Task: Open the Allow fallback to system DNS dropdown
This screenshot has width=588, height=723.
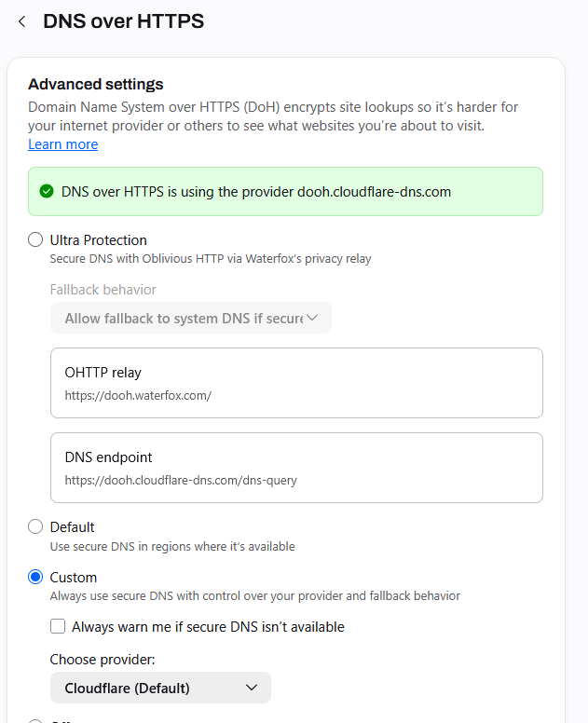Action: (191, 318)
